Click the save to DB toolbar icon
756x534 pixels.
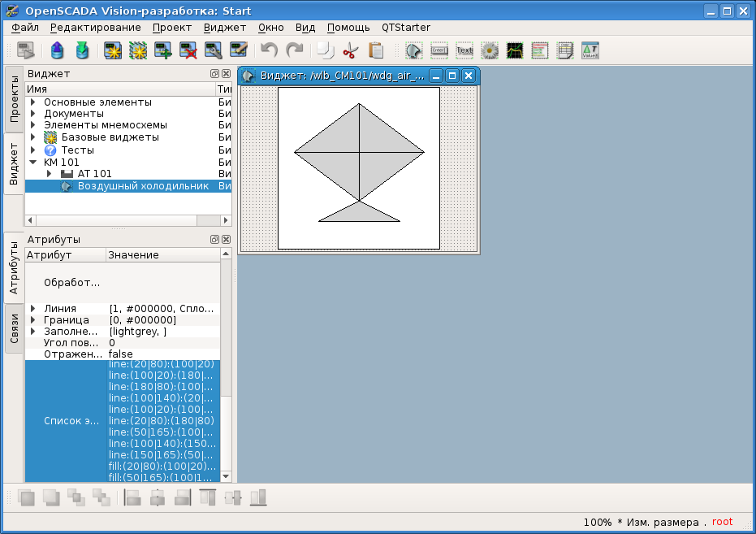[82, 50]
